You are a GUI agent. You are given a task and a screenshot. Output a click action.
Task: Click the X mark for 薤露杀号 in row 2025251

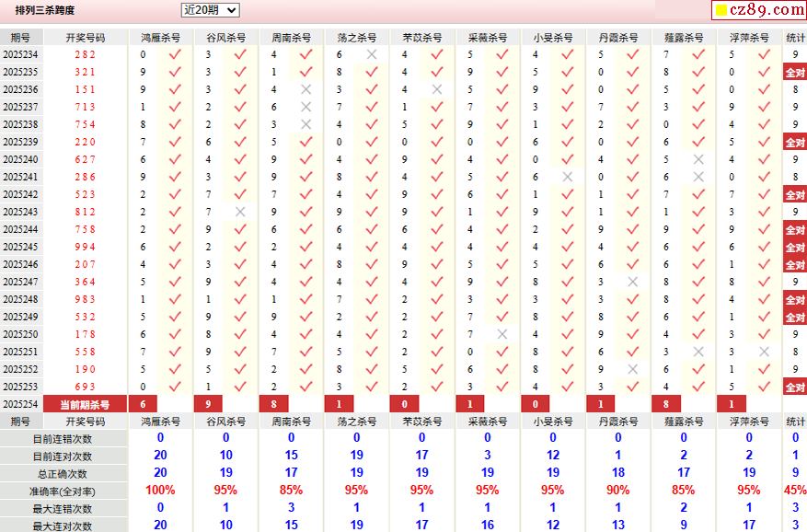point(697,352)
